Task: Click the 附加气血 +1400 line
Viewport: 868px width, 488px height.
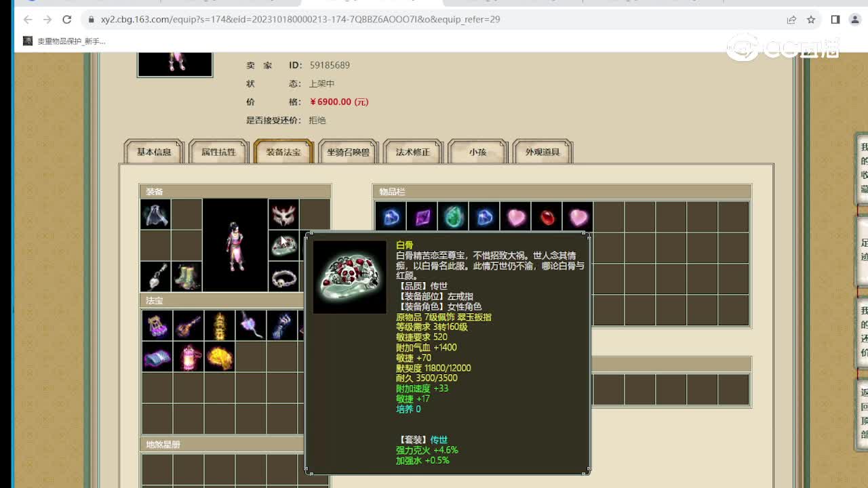Action: coord(427,347)
